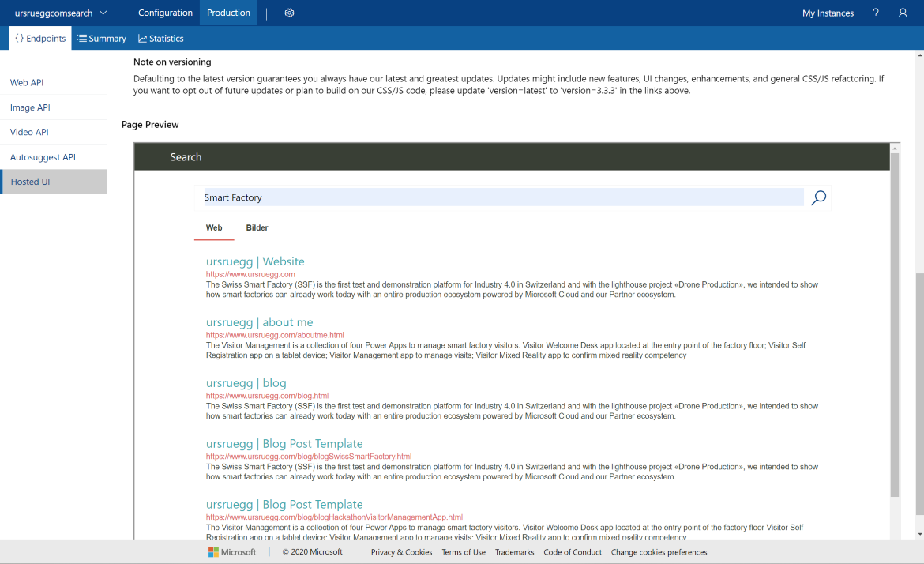Open the 'ursruegg | blog' result

(x=246, y=383)
